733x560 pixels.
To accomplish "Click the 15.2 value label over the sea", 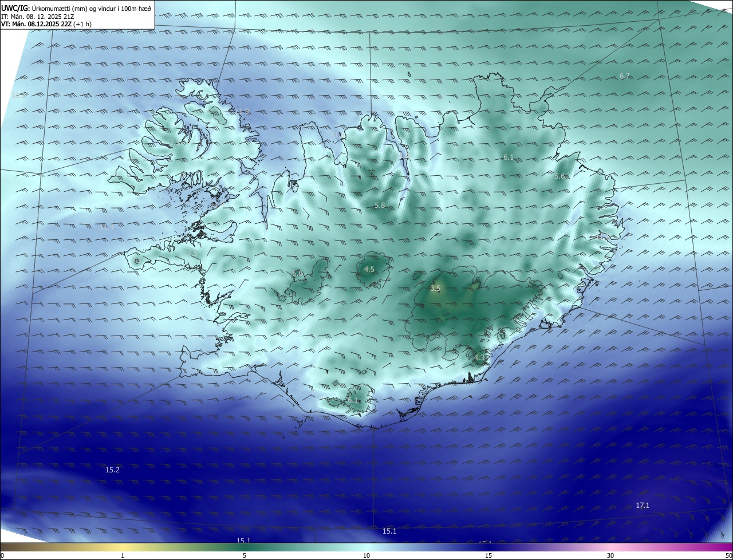I will click(x=112, y=470).
